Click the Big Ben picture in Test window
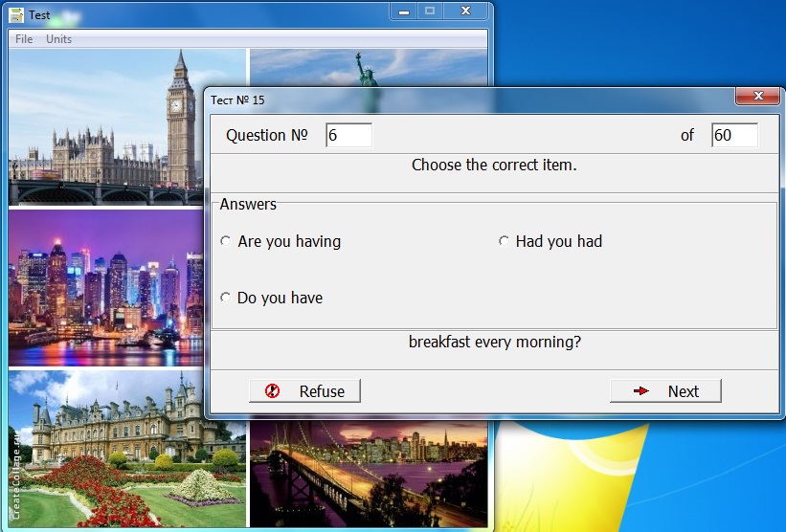Image resolution: width=786 pixels, height=532 pixels. (x=106, y=126)
